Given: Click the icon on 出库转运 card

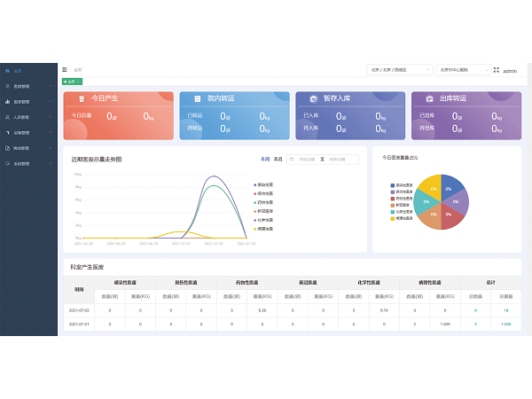Looking at the screenshot, I should coord(429,99).
